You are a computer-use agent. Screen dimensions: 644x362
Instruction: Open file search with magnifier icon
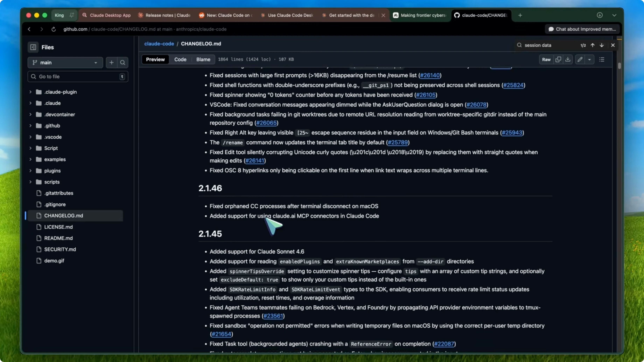[122, 62]
